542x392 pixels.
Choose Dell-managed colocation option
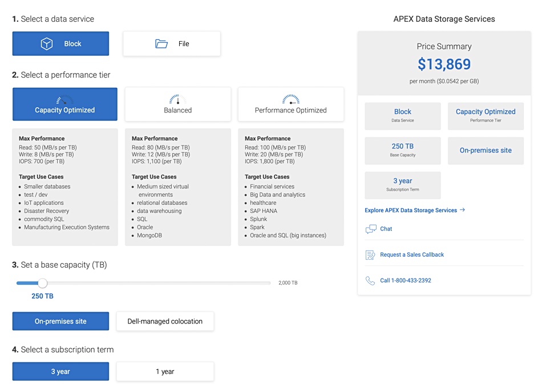tap(165, 321)
